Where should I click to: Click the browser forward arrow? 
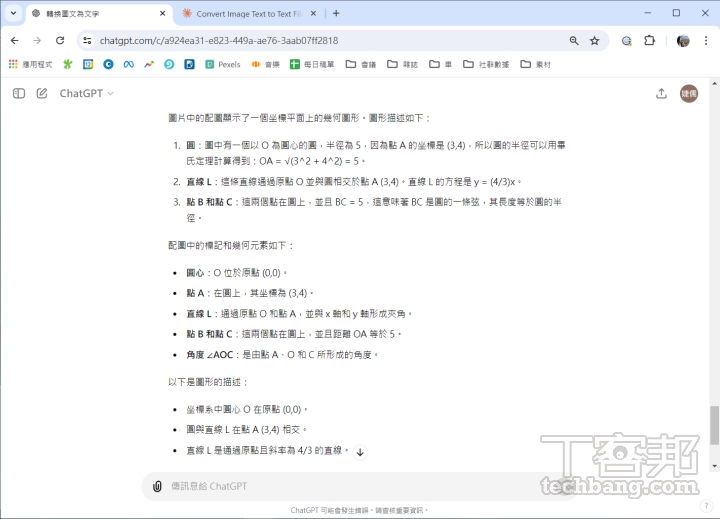tap(37, 40)
